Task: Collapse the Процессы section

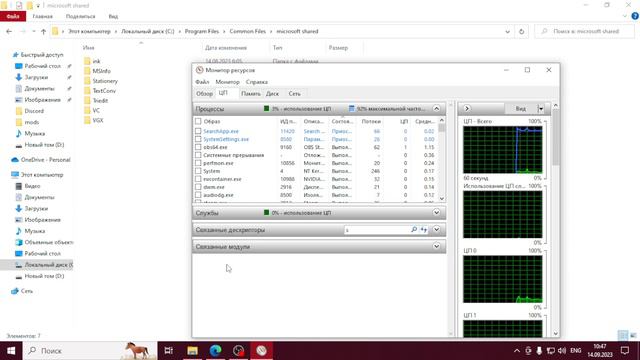Action: pyautogui.click(x=436, y=109)
